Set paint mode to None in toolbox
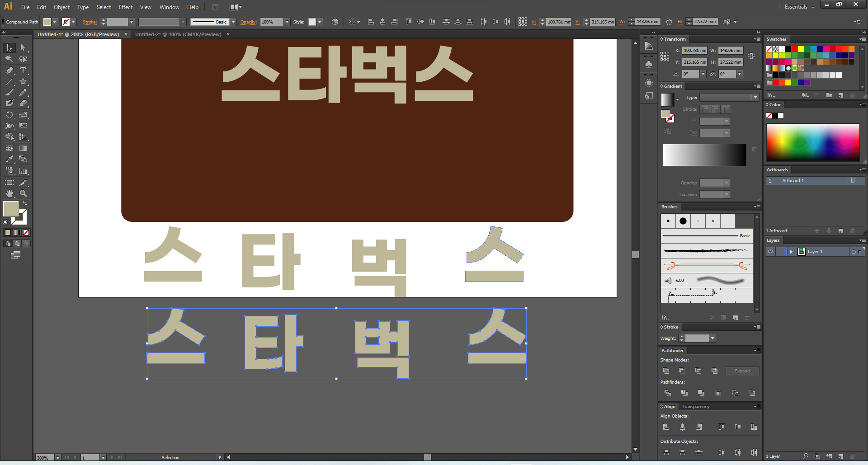The width and height of the screenshot is (868, 465). [x=26, y=233]
